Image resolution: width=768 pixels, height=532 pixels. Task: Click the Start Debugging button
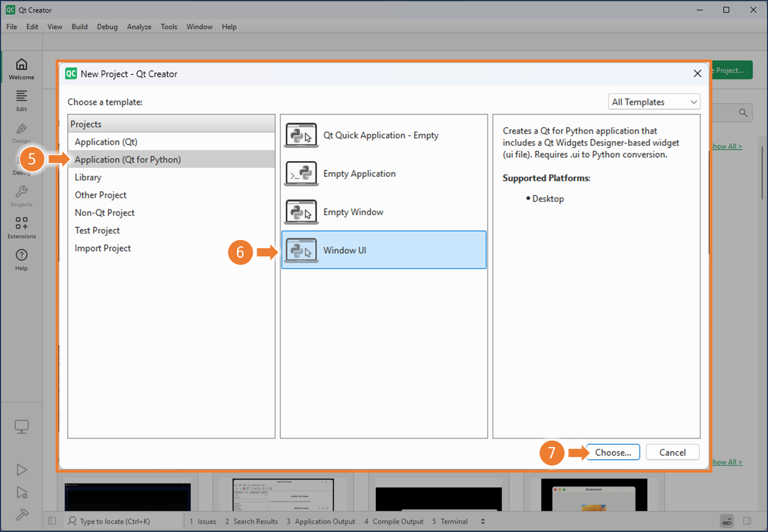[x=21, y=492]
